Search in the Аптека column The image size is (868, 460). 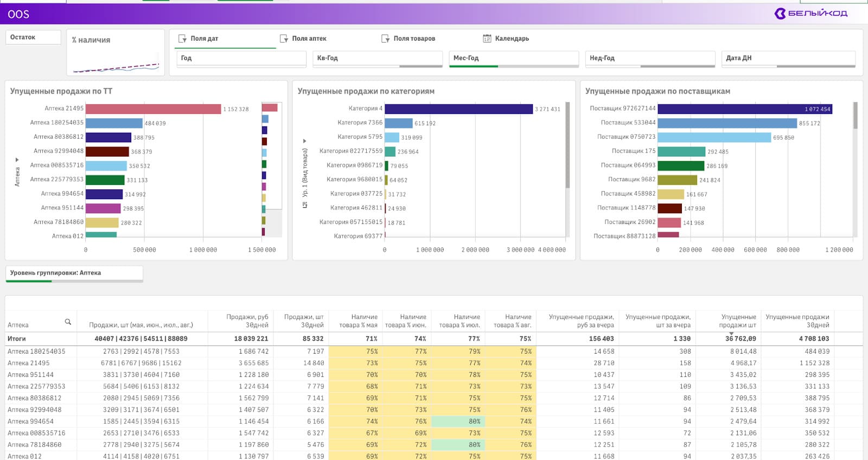point(68,322)
